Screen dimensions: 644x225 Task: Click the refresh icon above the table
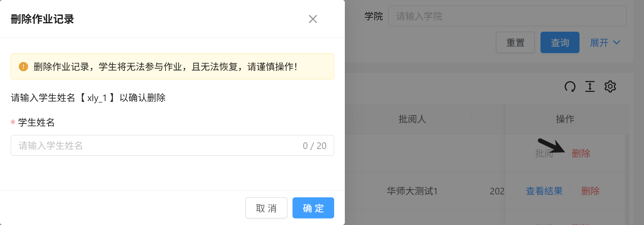point(570,87)
